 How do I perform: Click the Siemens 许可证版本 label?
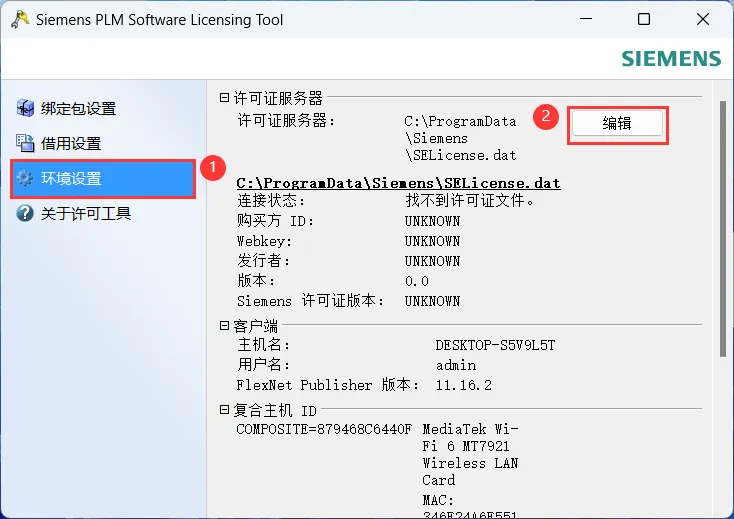(310, 301)
